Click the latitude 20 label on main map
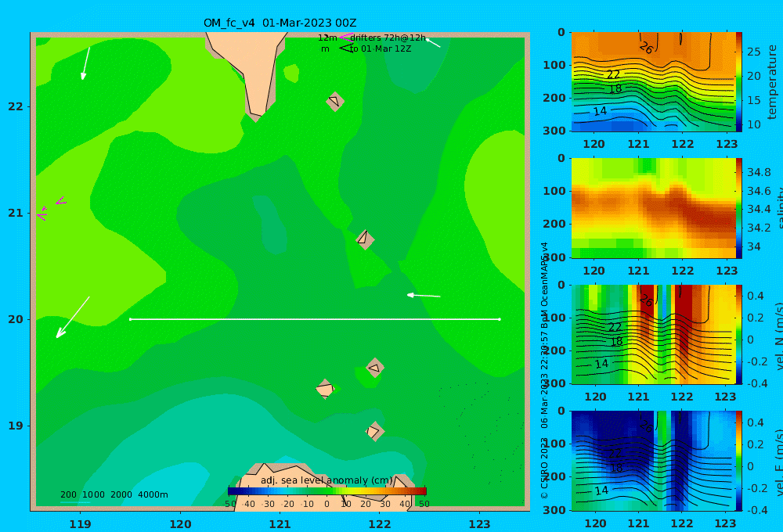The image size is (783, 532). click(16, 319)
